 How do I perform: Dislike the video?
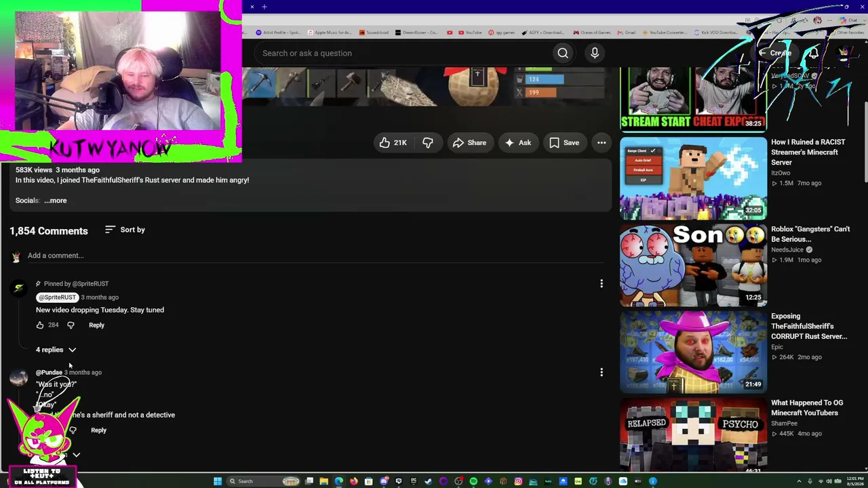pyautogui.click(x=428, y=142)
